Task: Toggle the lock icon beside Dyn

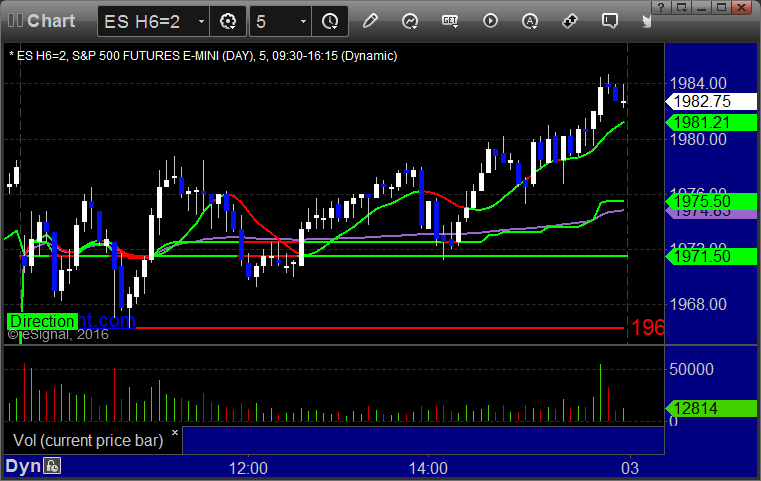Action: click(52, 466)
